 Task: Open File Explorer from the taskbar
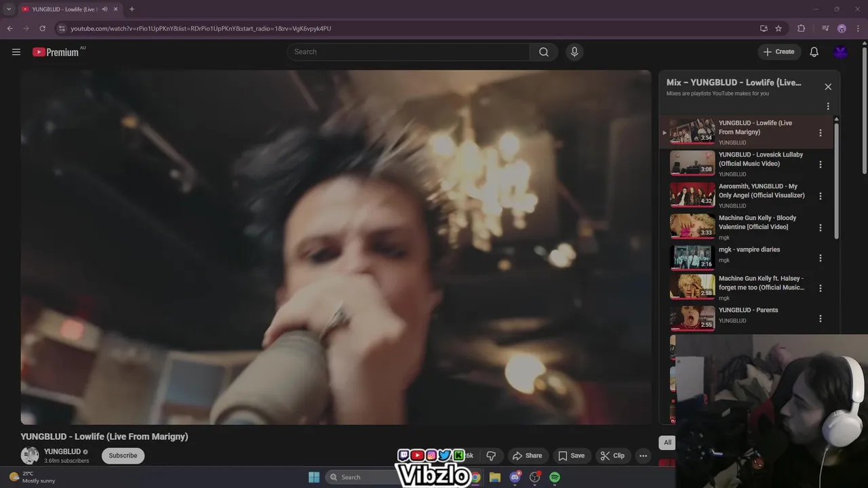coord(495,477)
